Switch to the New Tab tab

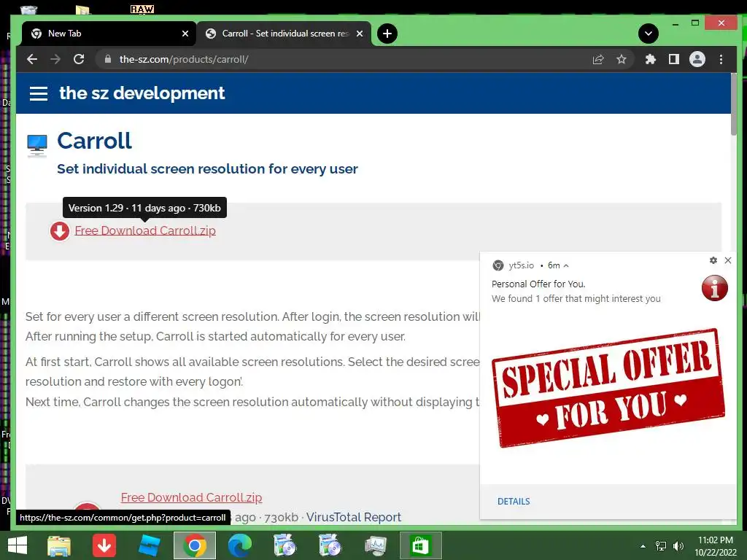[109, 34]
